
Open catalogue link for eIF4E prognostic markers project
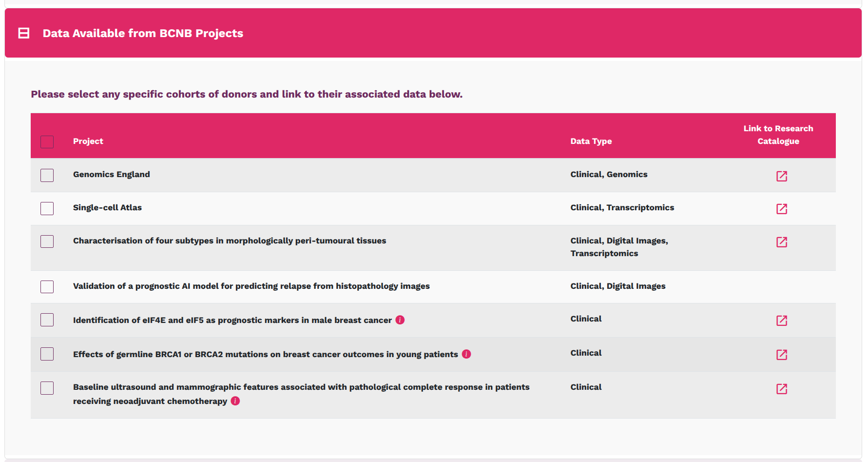point(782,321)
